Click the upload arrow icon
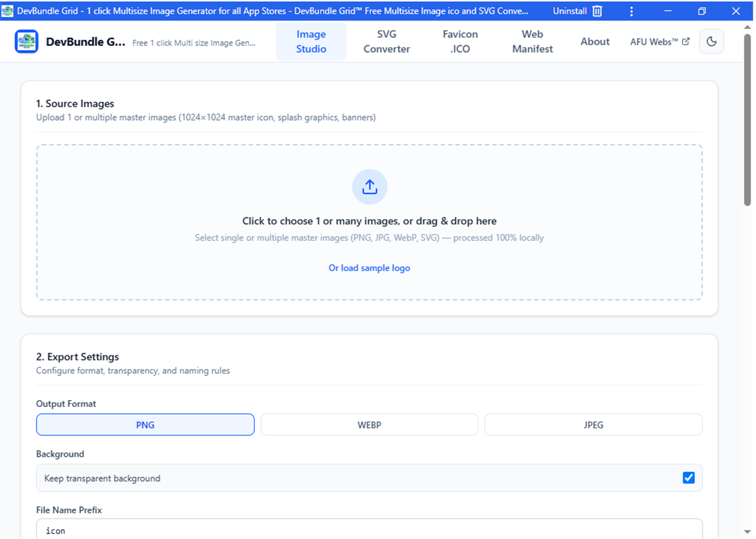Screen dimensions: 756x539 [x=369, y=186]
